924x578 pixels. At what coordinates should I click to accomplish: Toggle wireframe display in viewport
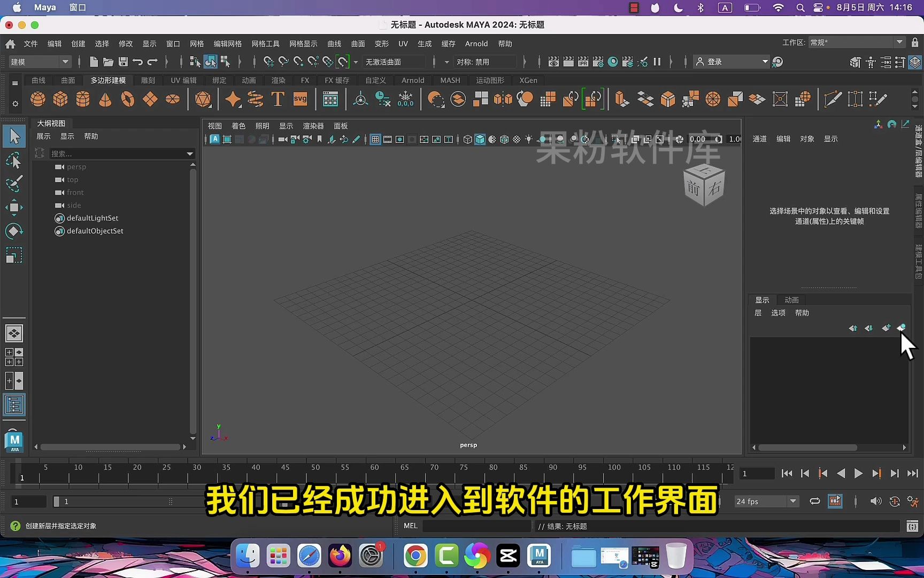[467, 139]
